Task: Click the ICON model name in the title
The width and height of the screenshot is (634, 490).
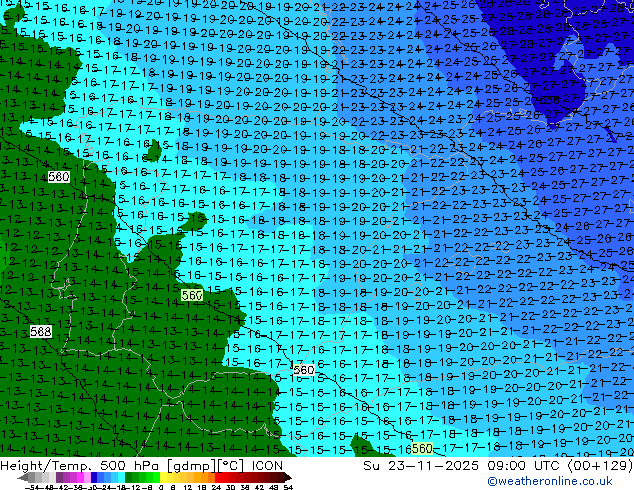Action: click(267, 466)
